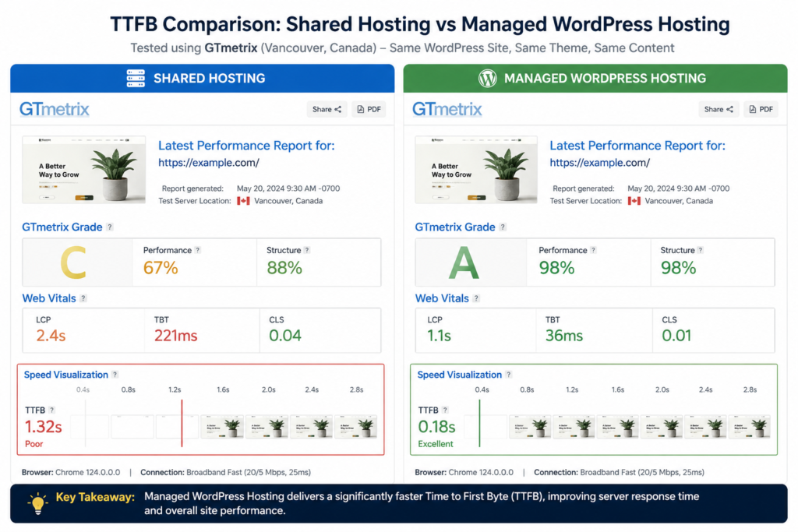
Task: Click the C grade letter
Action: click(x=73, y=263)
